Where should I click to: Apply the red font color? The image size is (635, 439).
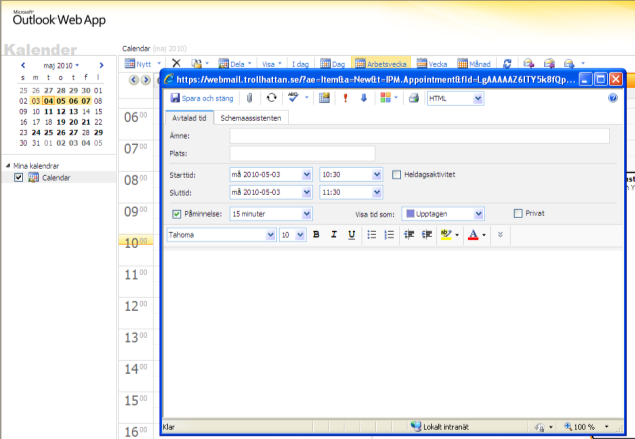(473, 234)
